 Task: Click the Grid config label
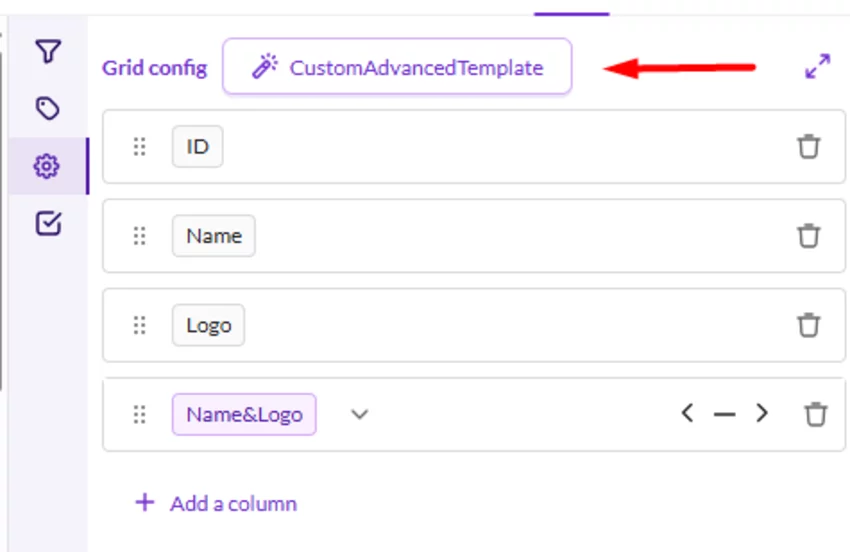tap(154, 68)
